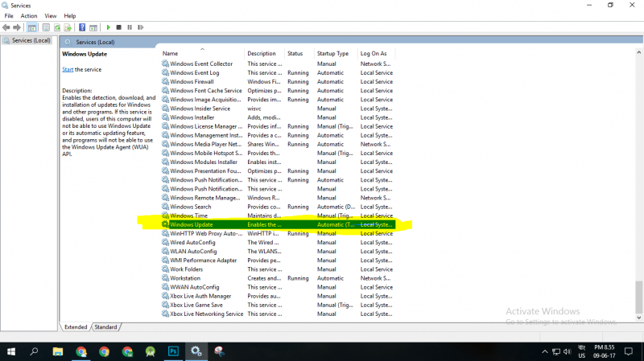Click the gear icon of Windows Media Player Network service
The width and height of the screenshot is (644, 361).
pyautogui.click(x=165, y=144)
